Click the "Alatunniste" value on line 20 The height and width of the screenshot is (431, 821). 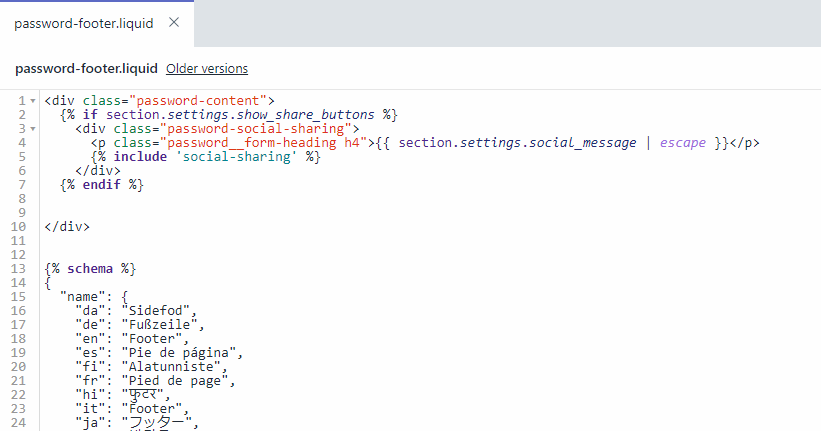click(x=171, y=367)
